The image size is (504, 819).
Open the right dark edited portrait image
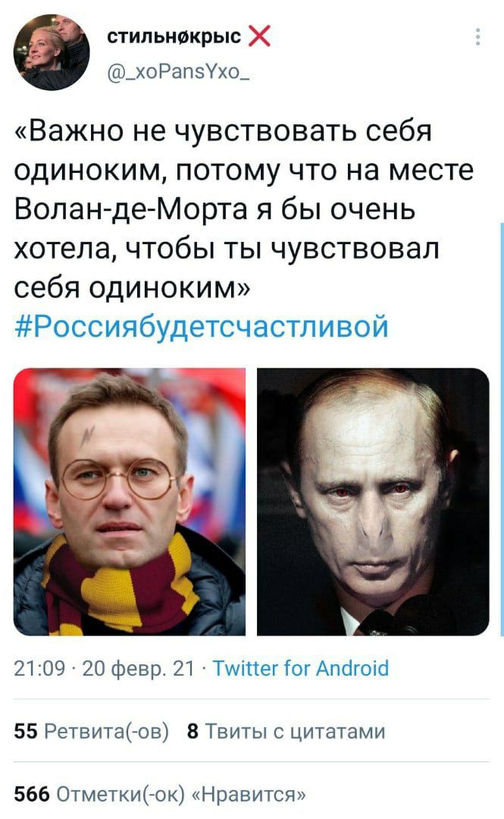pyautogui.click(x=373, y=502)
